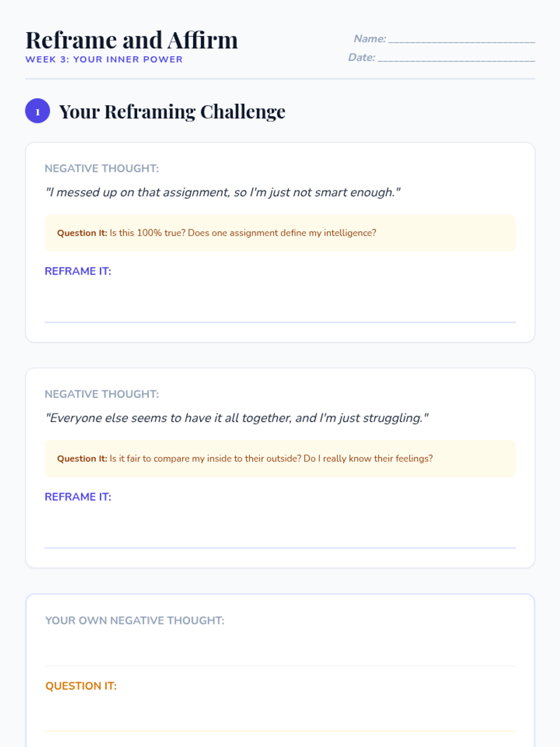Click Reframe It label in the struggling card
The width and height of the screenshot is (560, 747).
tap(78, 497)
